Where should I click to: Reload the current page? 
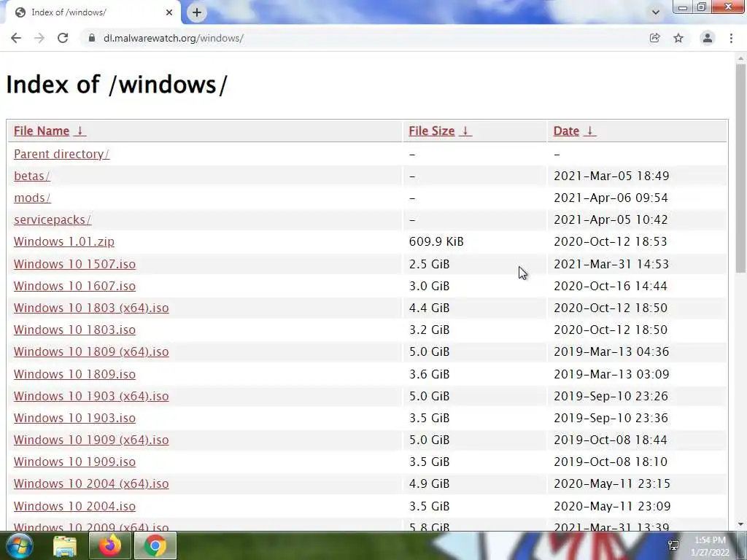pyautogui.click(x=63, y=38)
